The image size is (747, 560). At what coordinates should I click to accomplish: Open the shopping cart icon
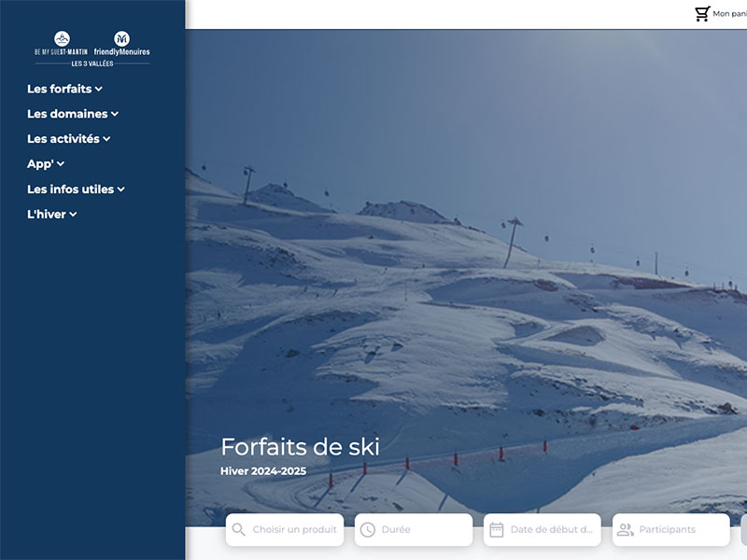tap(702, 14)
